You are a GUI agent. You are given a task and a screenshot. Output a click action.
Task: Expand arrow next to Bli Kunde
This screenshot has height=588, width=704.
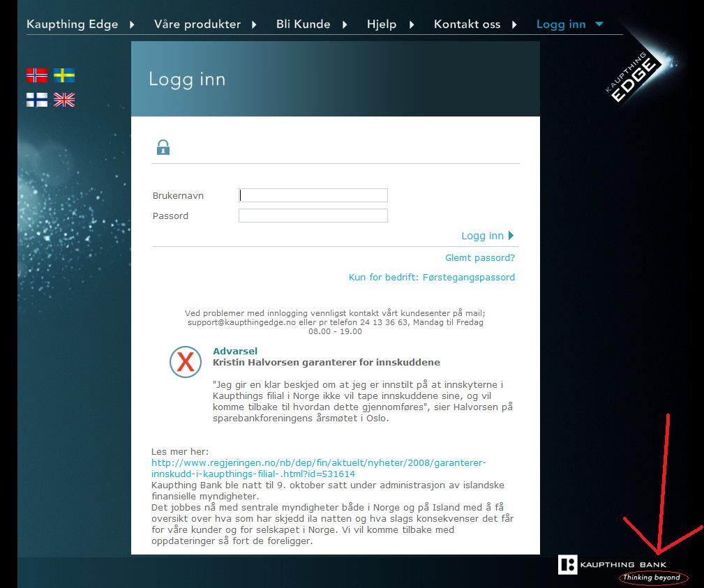click(x=345, y=24)
